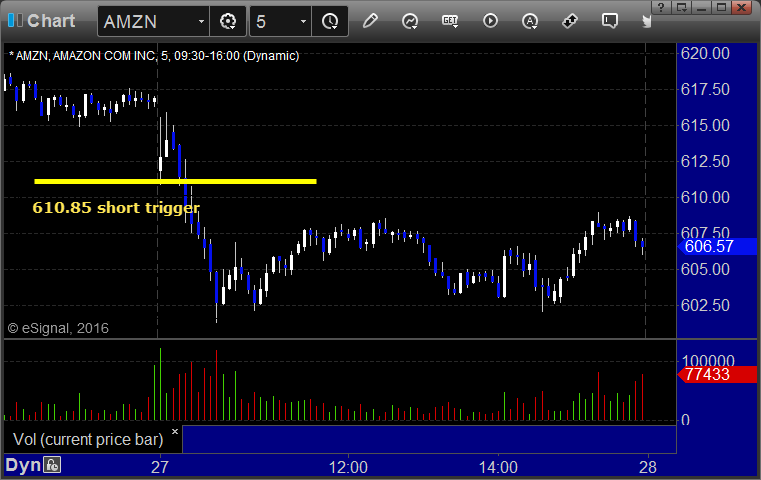Expand the AMZN symbol dropdown arrow
Viewport: 761px width, 480px height.
pos(201,21)
